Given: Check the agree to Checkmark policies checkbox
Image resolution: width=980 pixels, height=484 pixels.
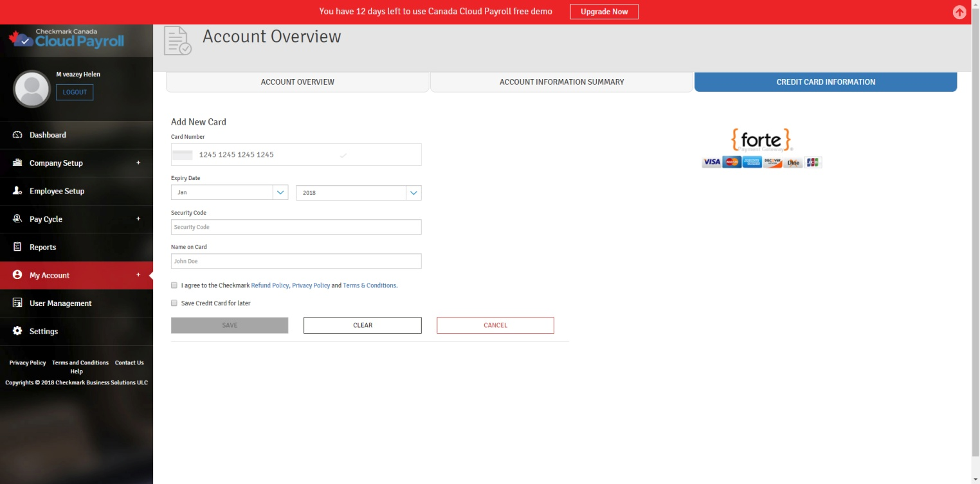Looking at the screenshot, I should 174,285.
